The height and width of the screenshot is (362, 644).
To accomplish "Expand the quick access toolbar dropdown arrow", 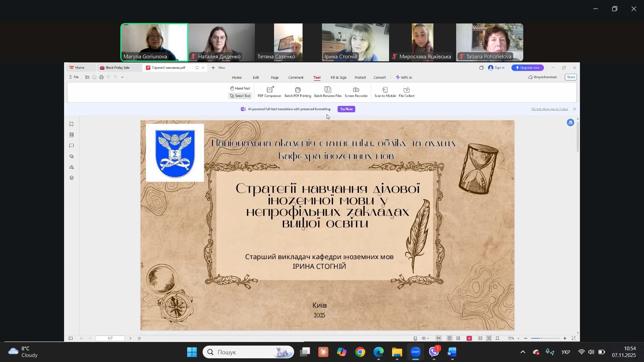I will coord(122,77).
